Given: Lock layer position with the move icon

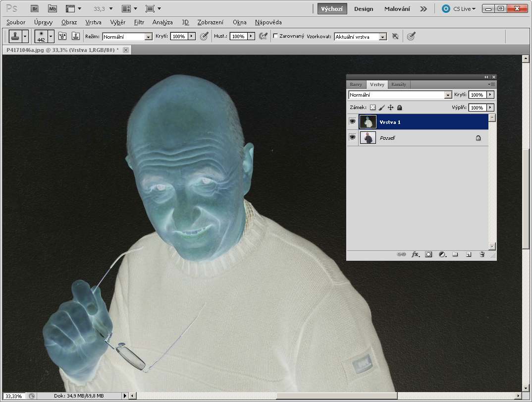Looking at the screenshot, I should (390, 108).
